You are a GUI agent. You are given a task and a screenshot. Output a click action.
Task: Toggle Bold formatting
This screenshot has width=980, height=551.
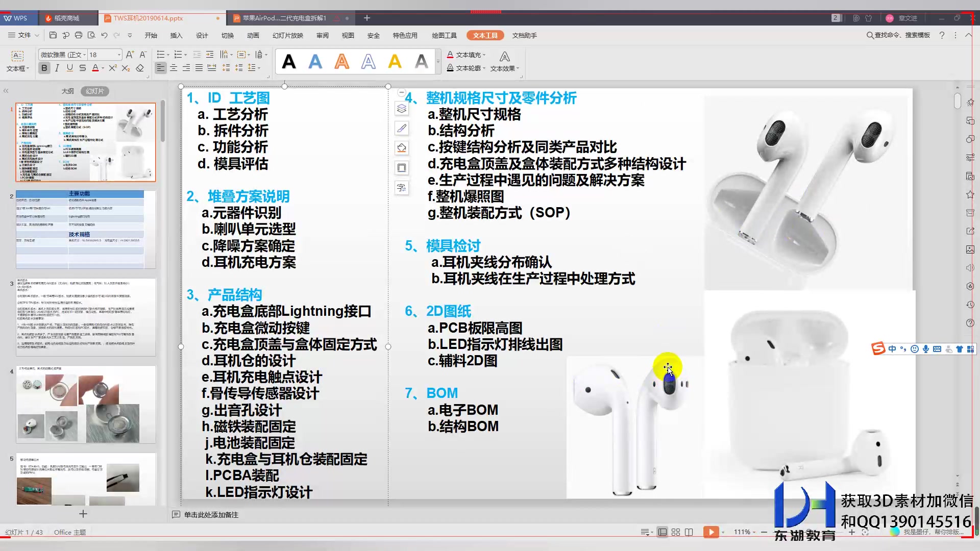44,68
